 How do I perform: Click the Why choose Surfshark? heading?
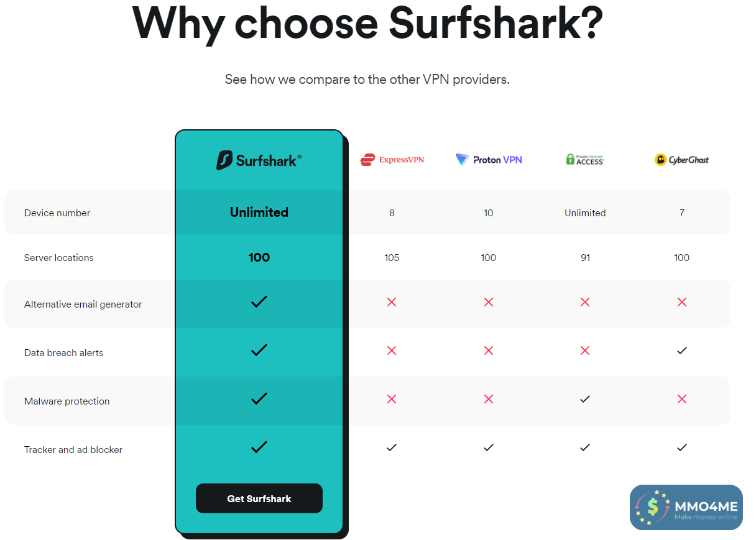[367, 24]
